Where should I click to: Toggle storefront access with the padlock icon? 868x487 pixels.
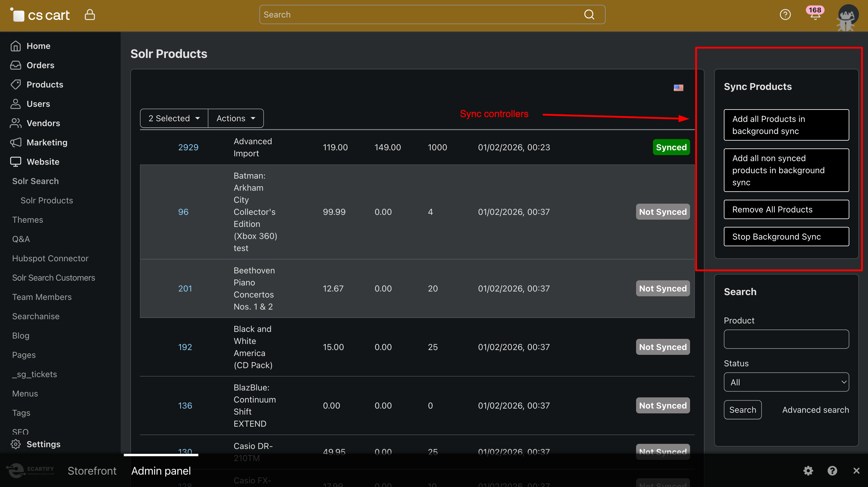[x=90, y=14]
